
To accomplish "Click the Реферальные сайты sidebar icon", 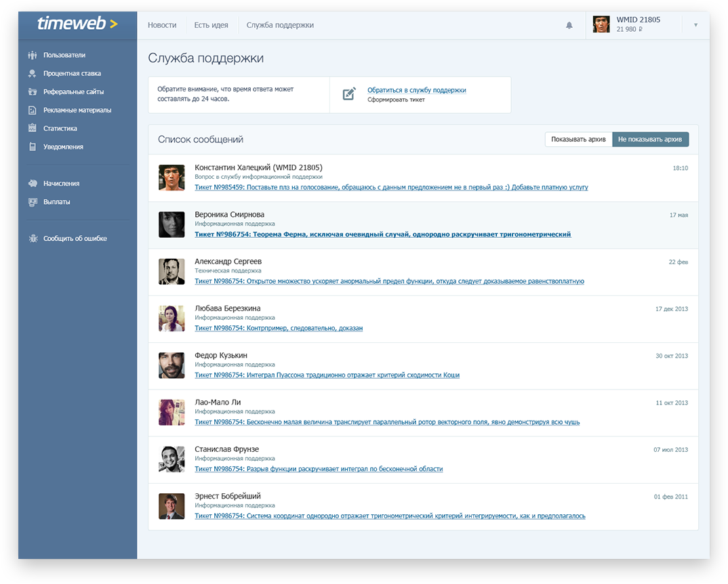I will coord(33,92).
